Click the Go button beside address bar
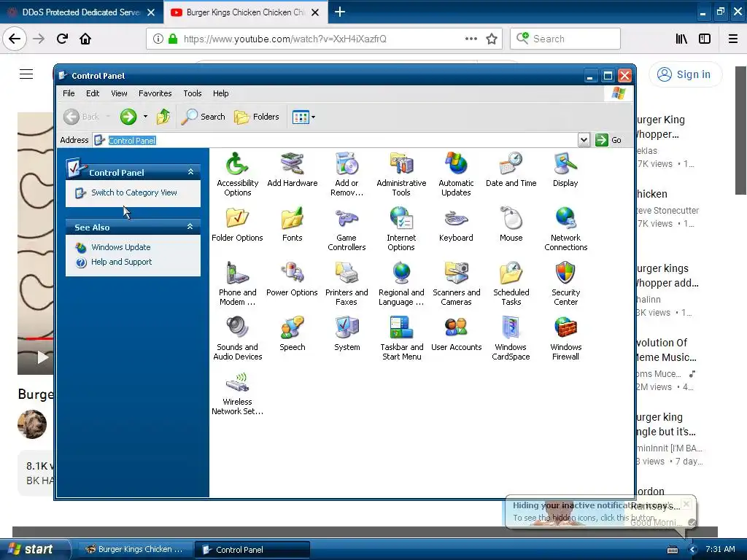747x560 pixels. (x=608, y=140)
